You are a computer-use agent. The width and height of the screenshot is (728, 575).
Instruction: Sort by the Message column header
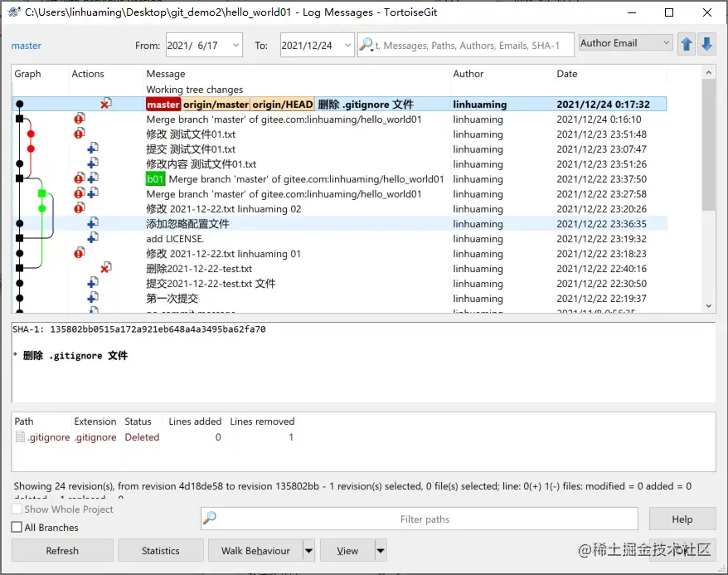coord(297,74)
